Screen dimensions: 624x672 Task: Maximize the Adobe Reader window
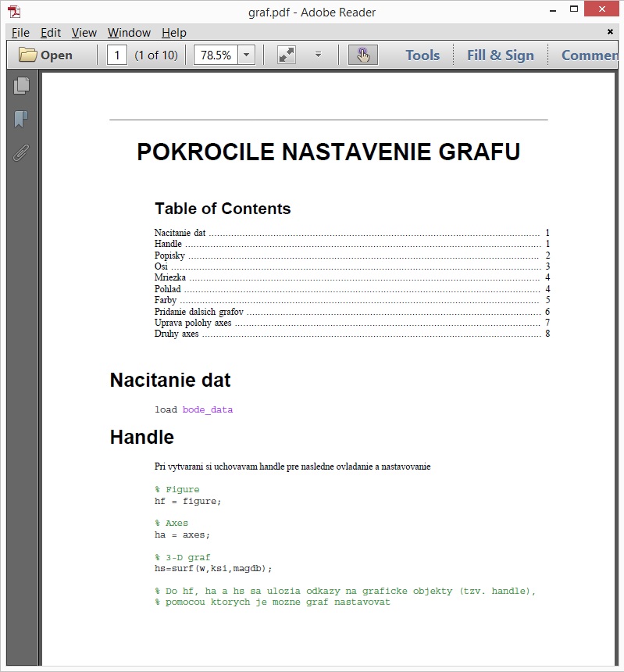(x=574, y=9)
